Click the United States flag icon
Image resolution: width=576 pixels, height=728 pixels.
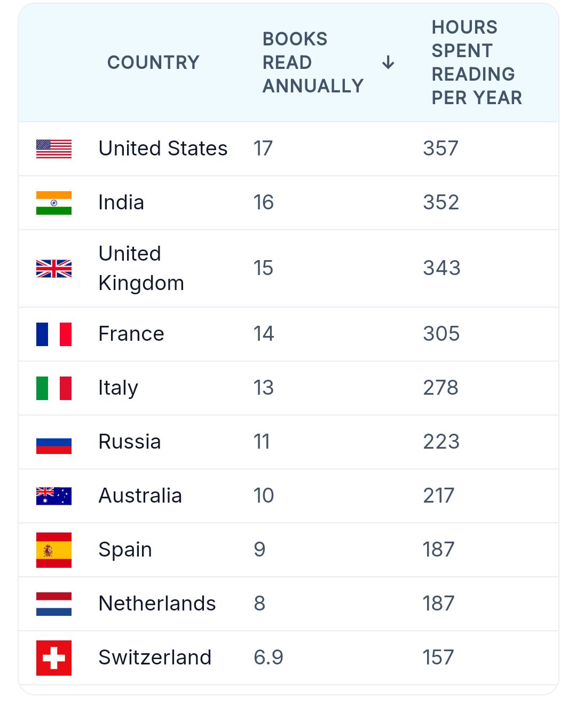[54, 149]
